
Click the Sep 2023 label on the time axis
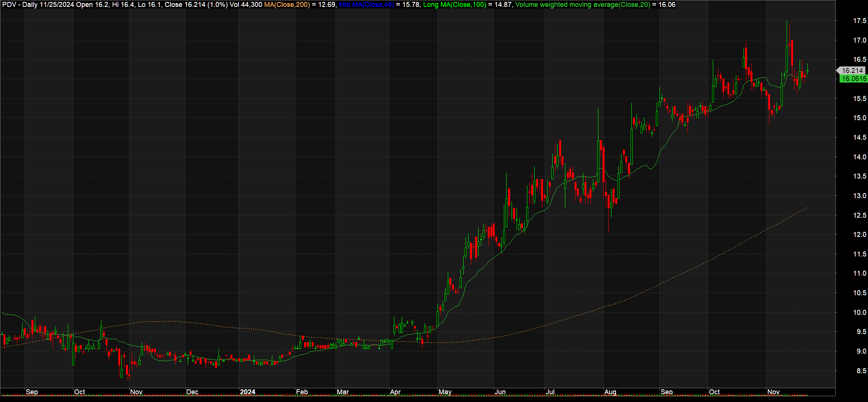(32, 392)
